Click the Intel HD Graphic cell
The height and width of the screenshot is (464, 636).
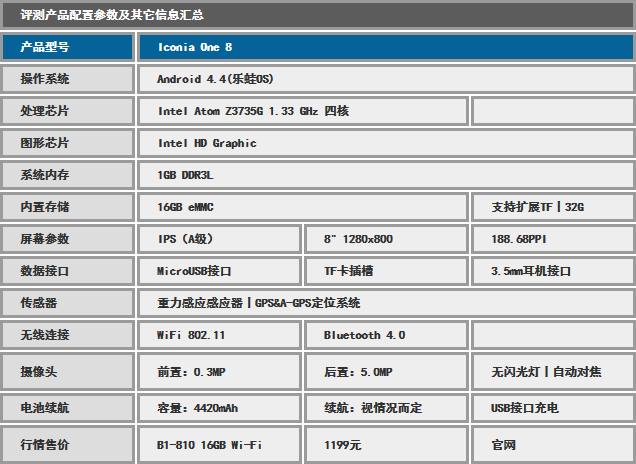pyautogui.click(x=386, y=143)
